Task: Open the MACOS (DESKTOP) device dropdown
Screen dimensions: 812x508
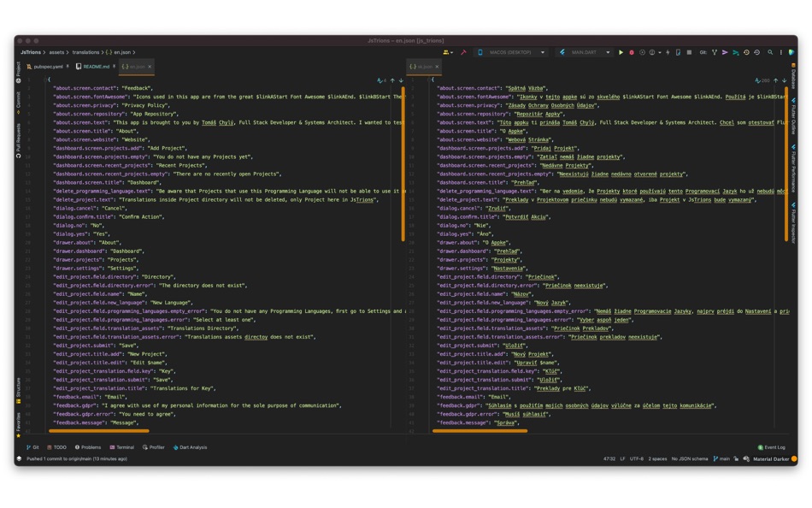Action: tap(511, 52)
